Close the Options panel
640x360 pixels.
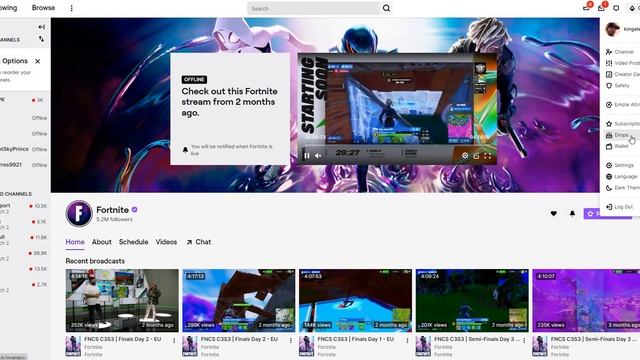[x=38, y=61]
